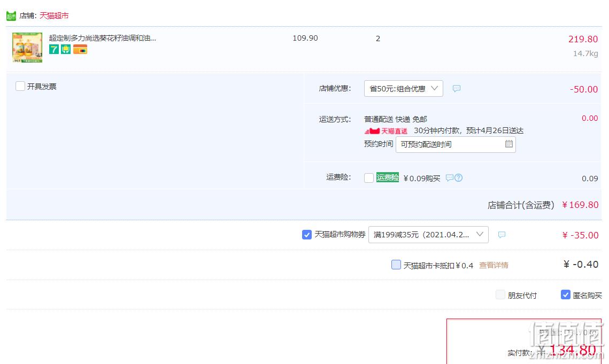The height and width of the screenshot is (364, 609).
Task: Click the -50.00 discount amount
Action: pos(584,89)
